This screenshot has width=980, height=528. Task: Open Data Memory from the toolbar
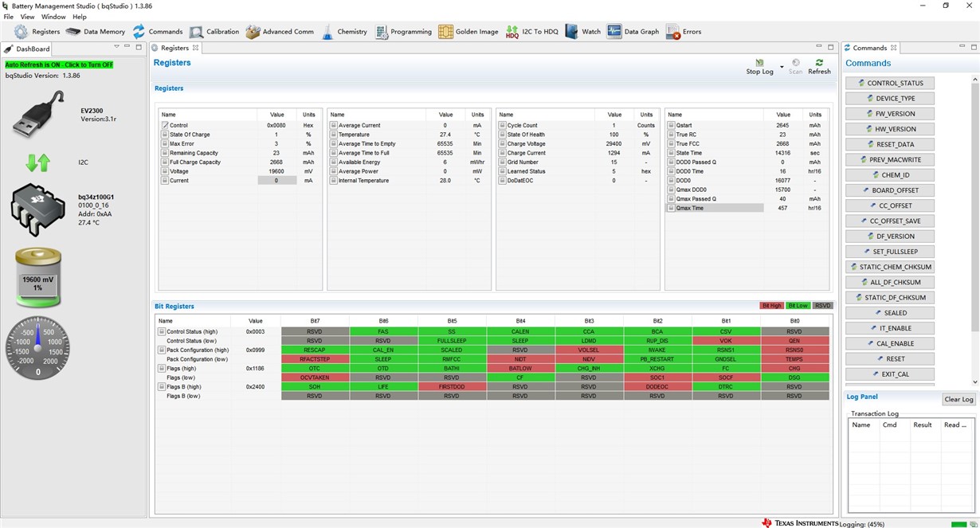[x=96, y=32]
